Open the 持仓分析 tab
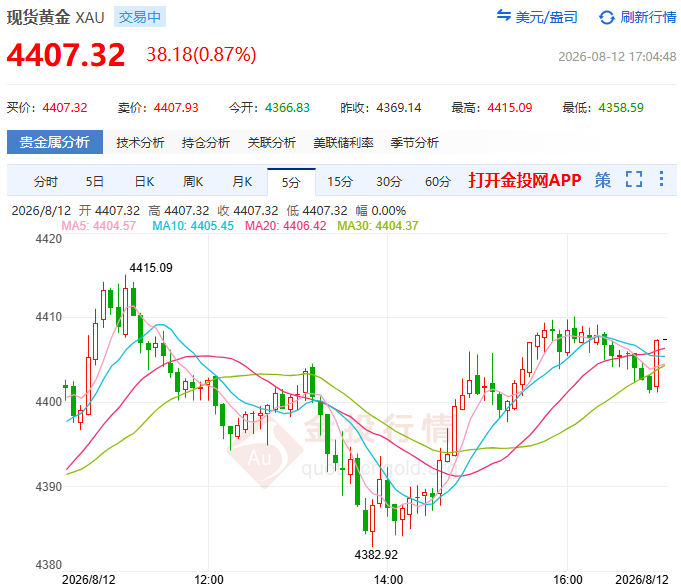This screenshot has width=681, height=586. pos(206,142)
